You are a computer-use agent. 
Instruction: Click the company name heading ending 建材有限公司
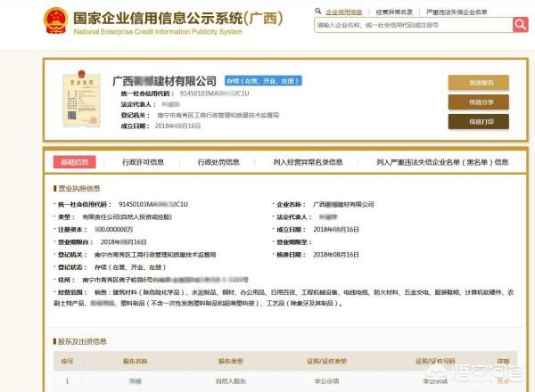click(164, 81)
